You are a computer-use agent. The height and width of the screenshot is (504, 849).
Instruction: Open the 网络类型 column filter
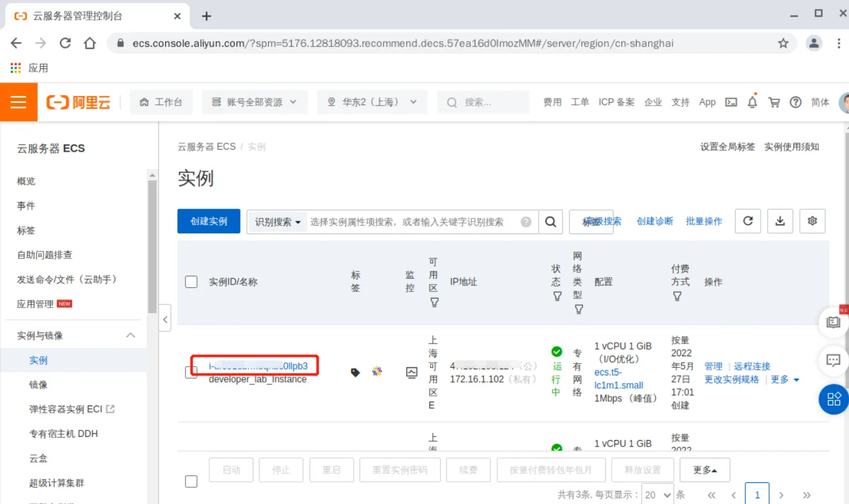[x=578, y=310]
